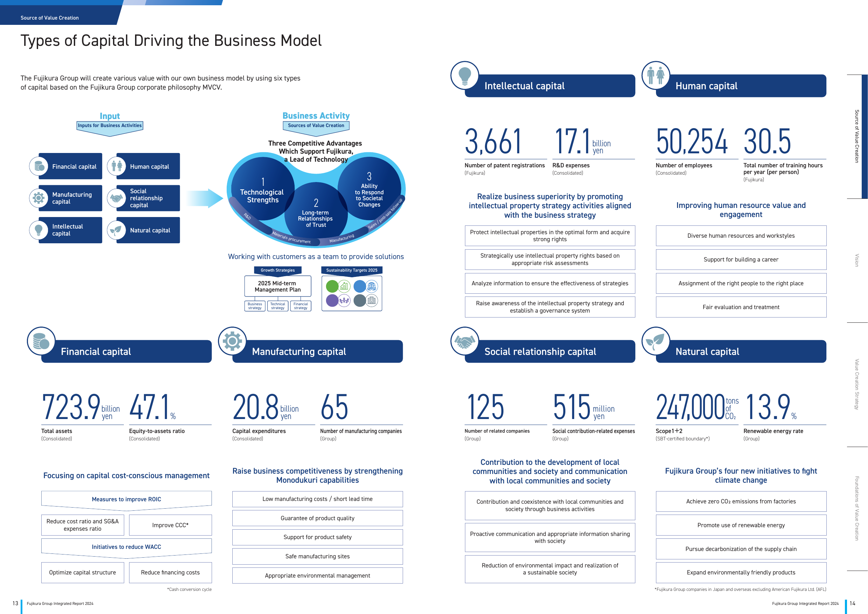Click the gray building sustainability icon
The width and height of the screenshot is (868, 614).
click(x=372, y=301)
